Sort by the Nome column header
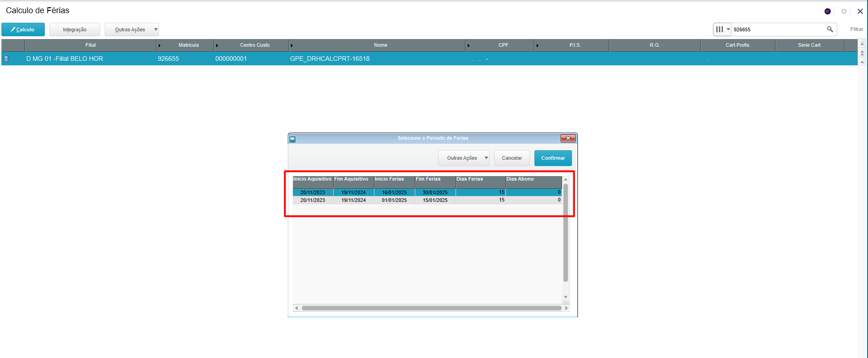The width and height of the screenshot is (868, 358). coord(378,45)
